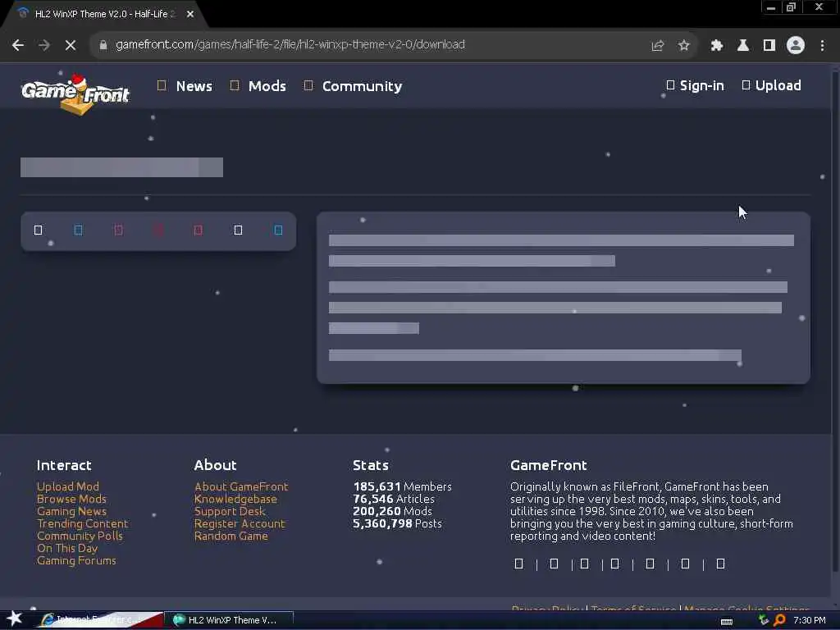This screenshot has width=840, height=630.
Task: Open the Chrome three-dot menu
Action: [822, 46]
